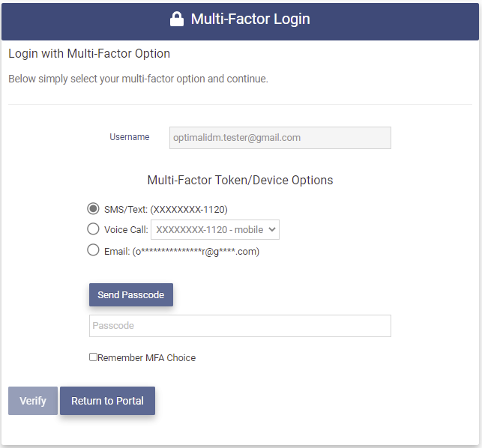Image resolution: width=482 pixels, height=448 pixels.
Task: Select the Email radio button
Action: pyautogui.click(x=94, y=250)
